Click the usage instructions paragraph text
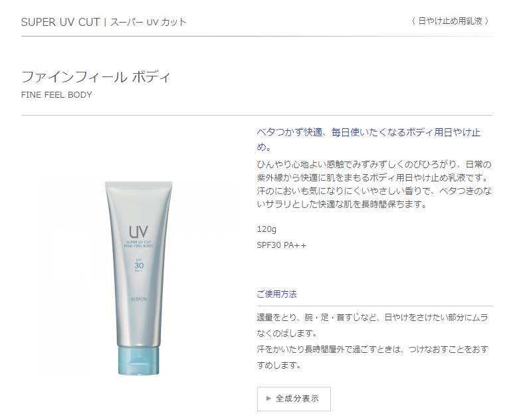 click(373, 341)
